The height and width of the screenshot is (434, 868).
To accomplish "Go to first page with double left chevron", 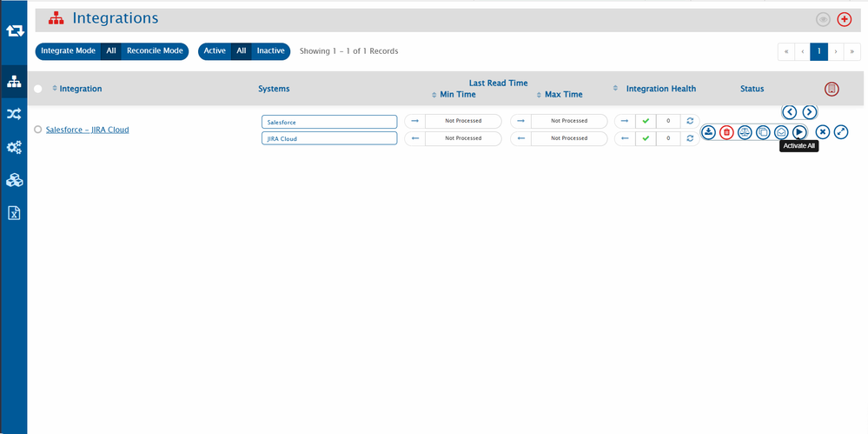I will point(786,51).
